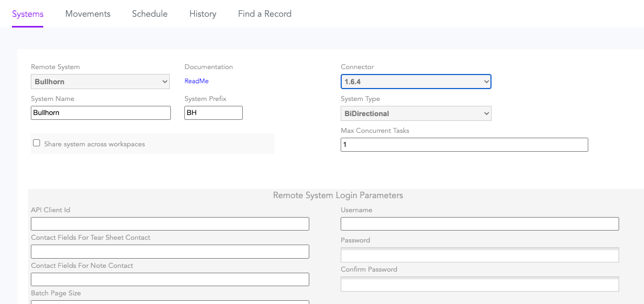Select the Find a Record tab
644x304 pixels.
(265, 13)
